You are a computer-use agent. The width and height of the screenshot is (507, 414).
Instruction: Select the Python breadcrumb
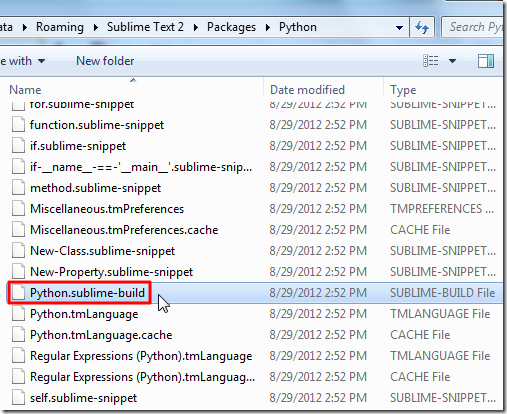298,27
